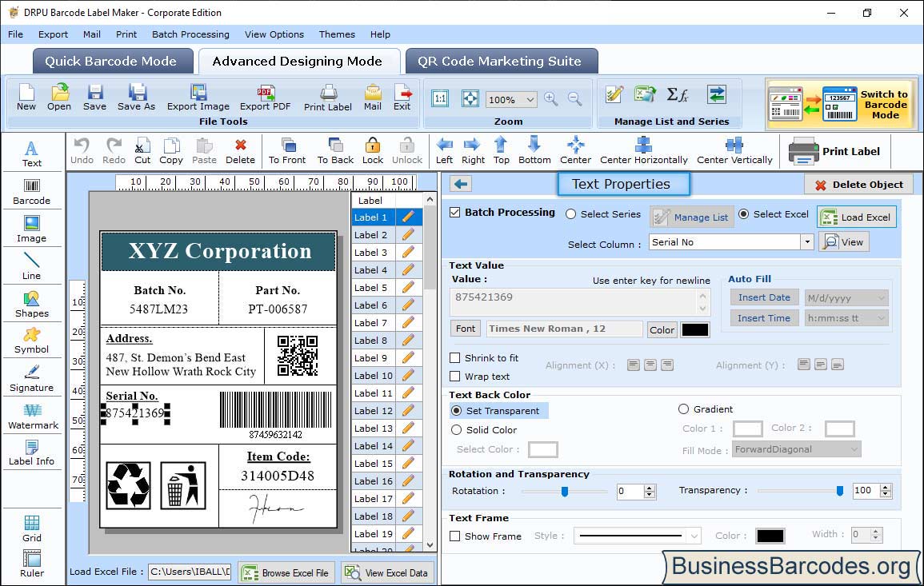The image size is (924, 586).
Task: Click the Load Excel button
Action: click(x=857, y=217)
